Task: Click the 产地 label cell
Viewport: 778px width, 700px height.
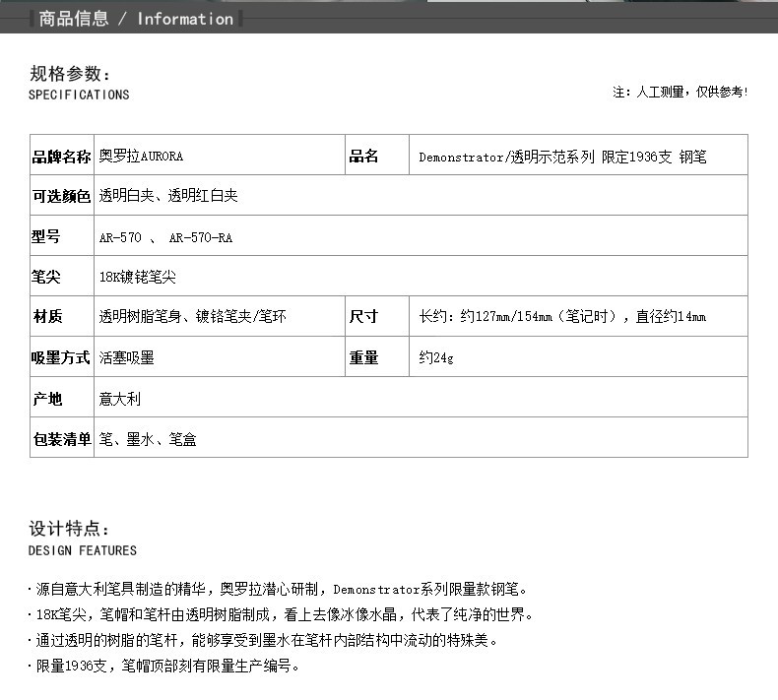Action: pos(62,397)
